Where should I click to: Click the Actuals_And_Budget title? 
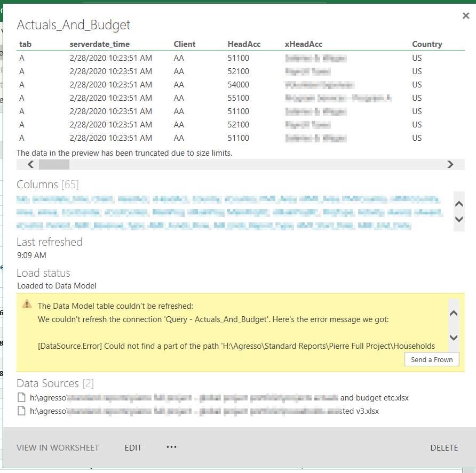pos(74,25)
